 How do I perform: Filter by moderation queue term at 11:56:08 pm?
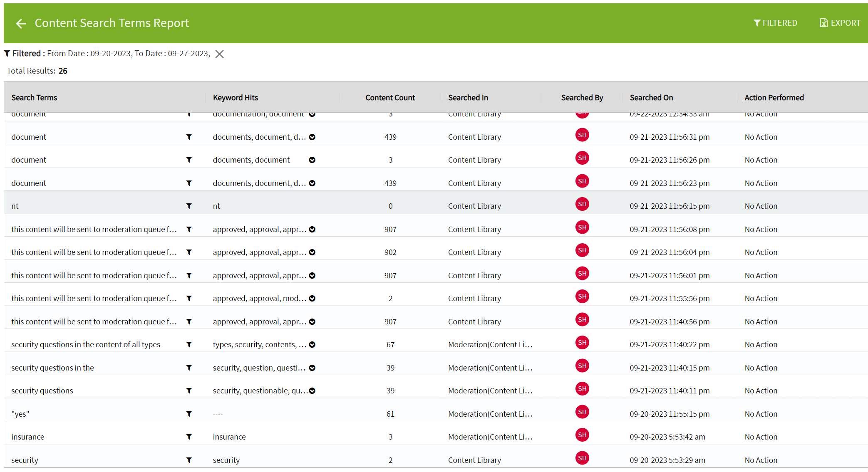click(189, 229)
